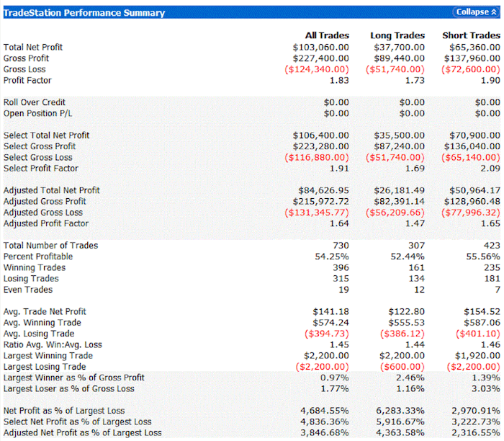
Task: Select Select Net Profit as % of Largest Loss
Action: (x=78, y=422)
